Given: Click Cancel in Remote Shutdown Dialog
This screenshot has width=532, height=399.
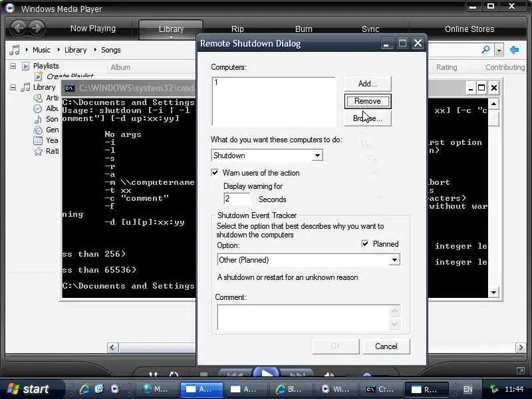Looking at the screenshot, I should (386, 346).
